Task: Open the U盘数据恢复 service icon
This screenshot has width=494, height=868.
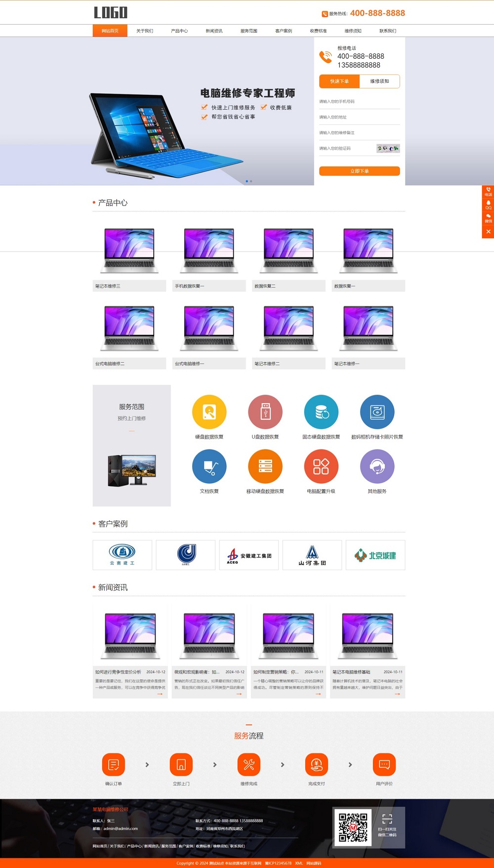Action: (265, 412)
